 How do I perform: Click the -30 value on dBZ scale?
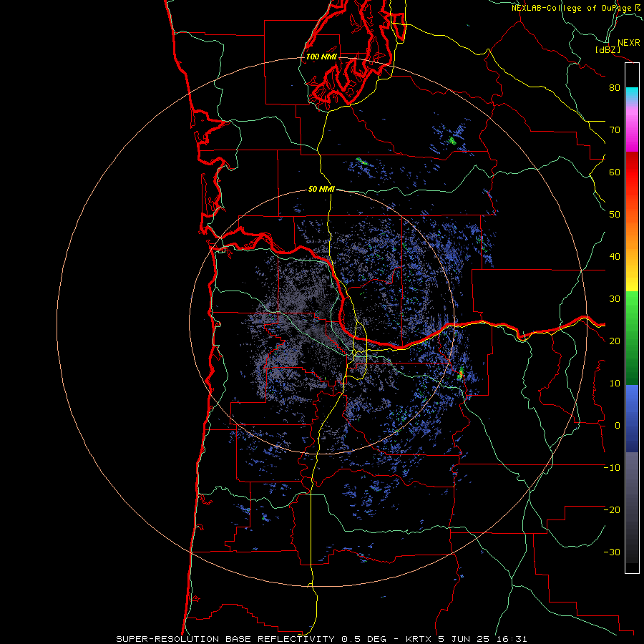[x=612, y=552]
